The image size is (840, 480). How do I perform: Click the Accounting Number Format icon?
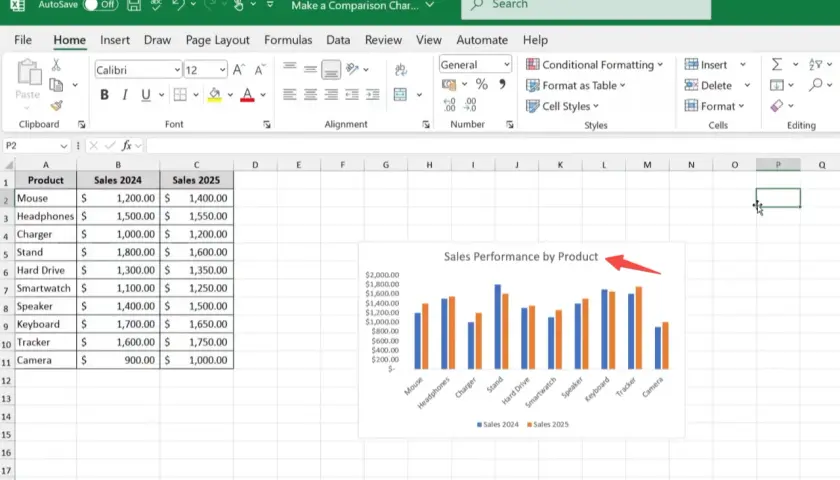point(449,85)
